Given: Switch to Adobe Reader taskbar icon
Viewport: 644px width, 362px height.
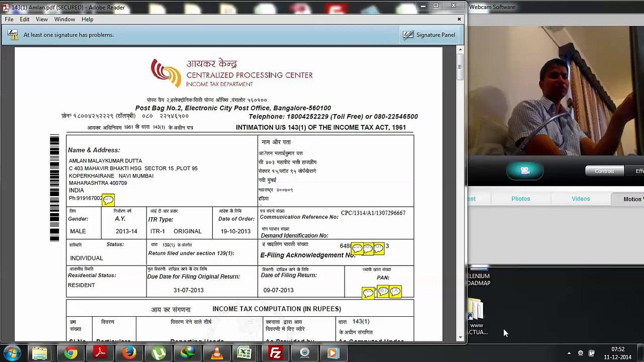Looking at the screenshot, I should pos(100,353).
